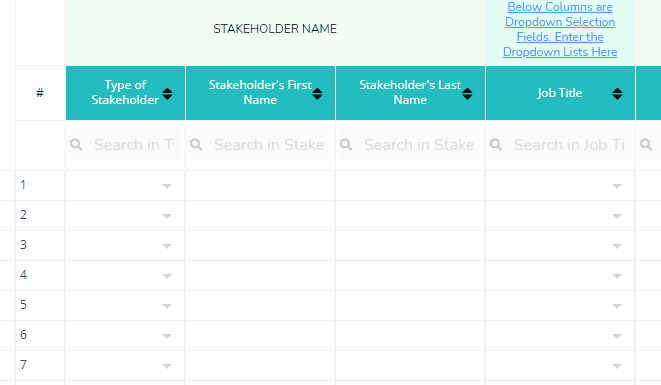Screen dimensions: 661x385
Task: Click the # column header
Action: [40, 93]
